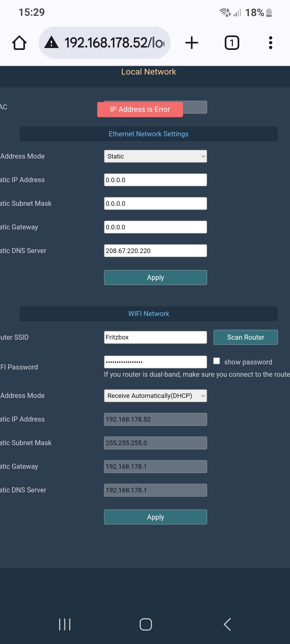Click the Ethernet Network Settings header
The height and width of the screenshot is (644, 290).
pyautogui.click(x=148, y=134)
